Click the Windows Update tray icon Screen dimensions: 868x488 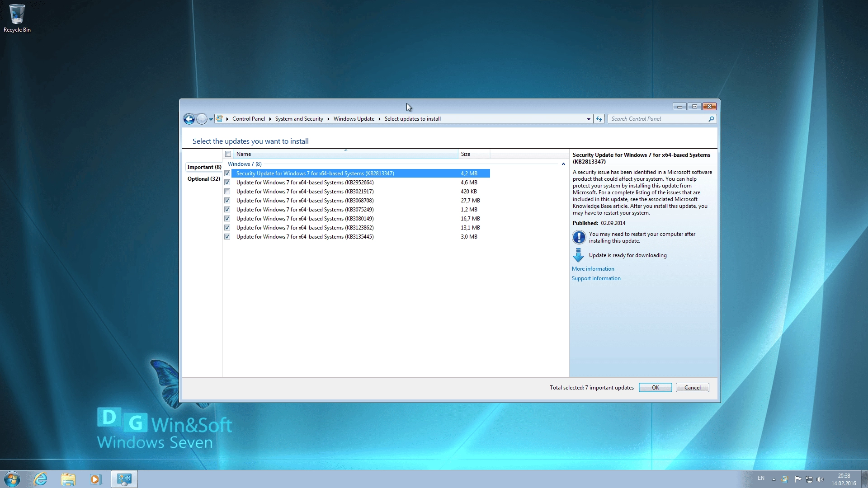(x=785, y=479)
